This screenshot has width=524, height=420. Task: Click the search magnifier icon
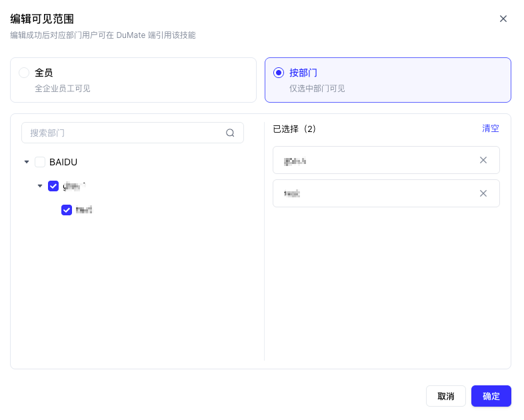[230, 133]
